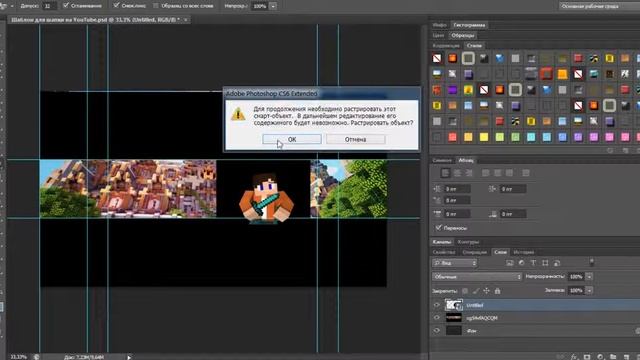The width and height of the screenshot is (640, 360).
Task: Open the document info arrow in status bar
Action: point(129,357)
